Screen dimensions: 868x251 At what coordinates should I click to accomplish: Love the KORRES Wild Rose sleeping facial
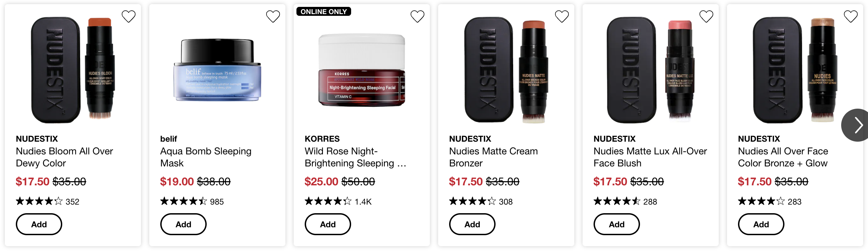(417, 17)
